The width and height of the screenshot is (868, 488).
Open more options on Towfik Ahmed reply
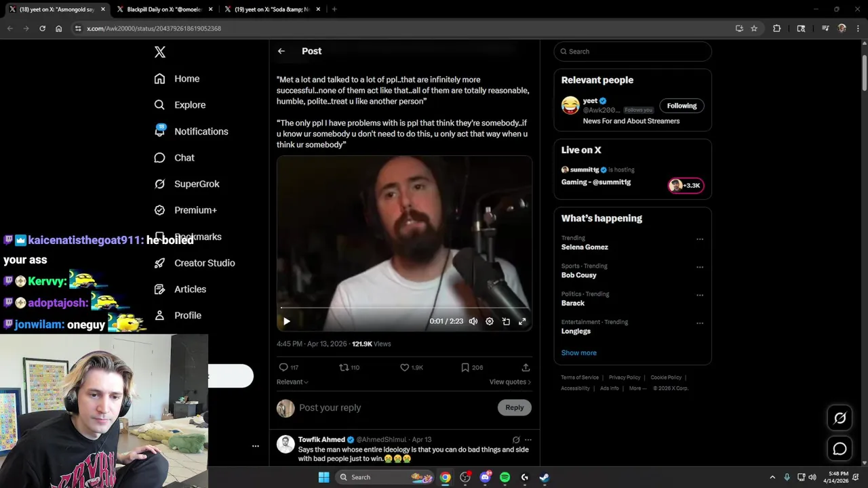point(528,440)
